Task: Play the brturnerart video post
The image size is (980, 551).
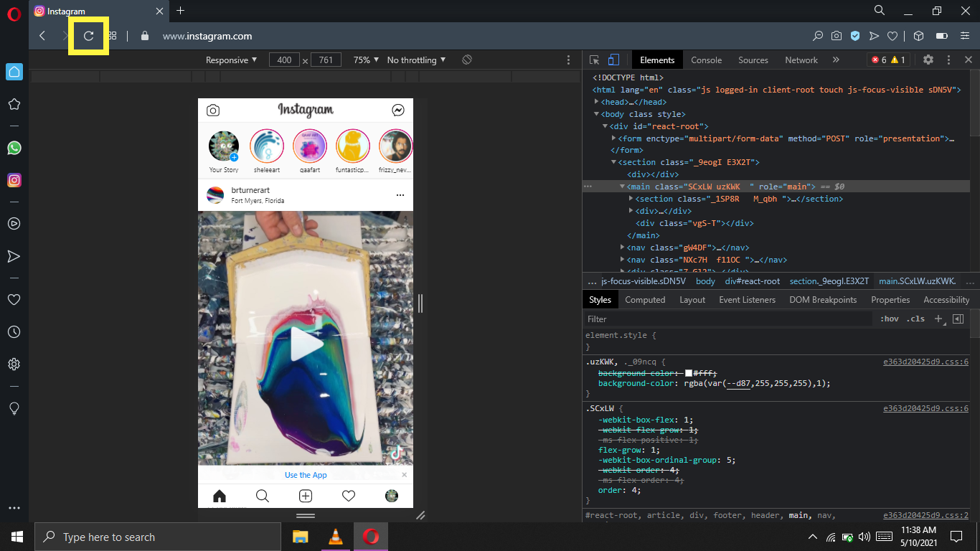Action: point(306,345)
